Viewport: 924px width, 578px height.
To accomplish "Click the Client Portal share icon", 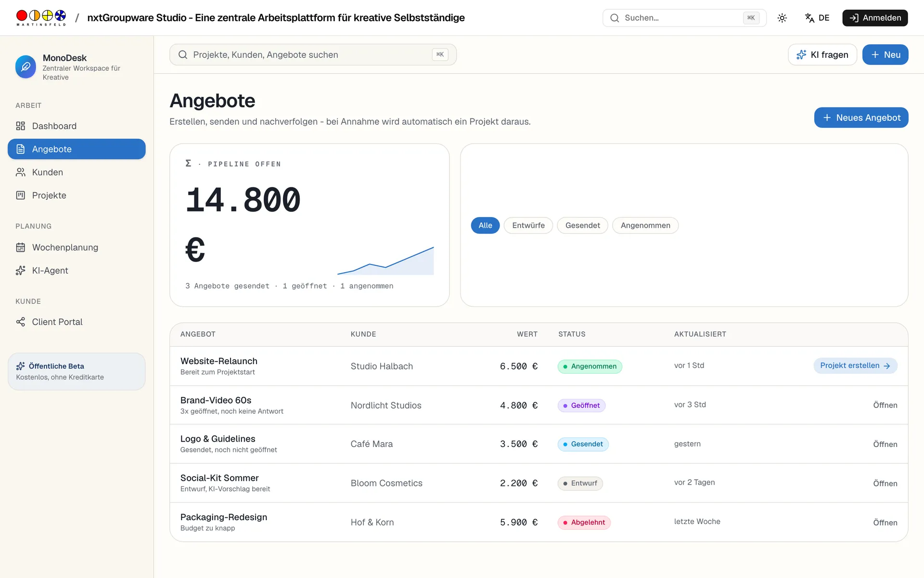I will click(20, 322).
